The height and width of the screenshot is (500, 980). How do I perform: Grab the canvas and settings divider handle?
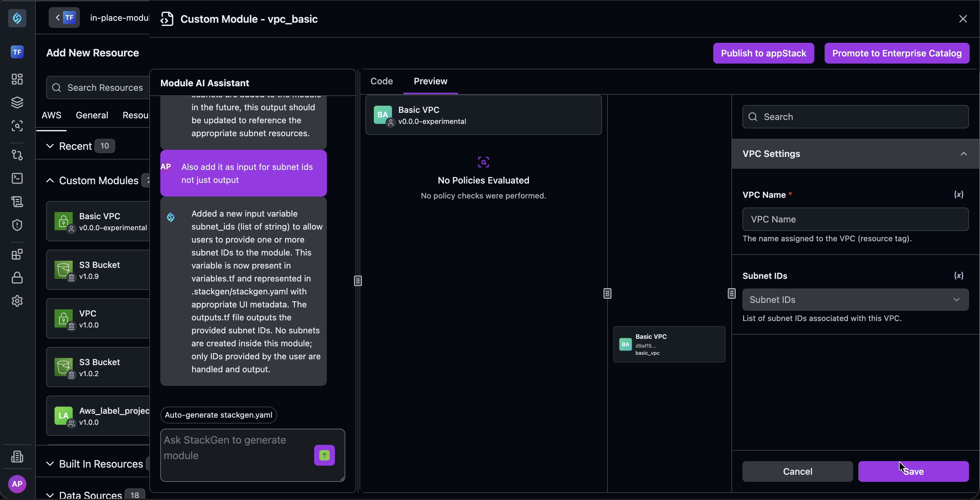[731, 293]
